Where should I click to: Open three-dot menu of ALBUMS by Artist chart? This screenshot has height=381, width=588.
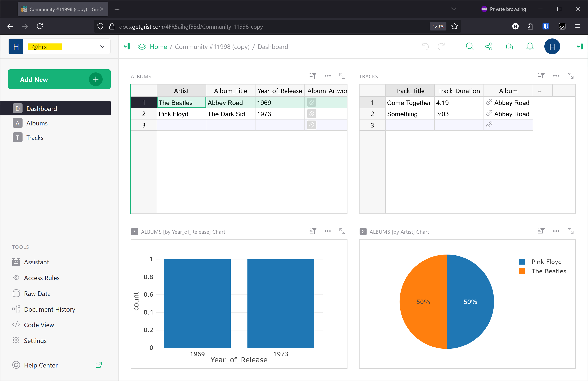(x=556, y=231)
